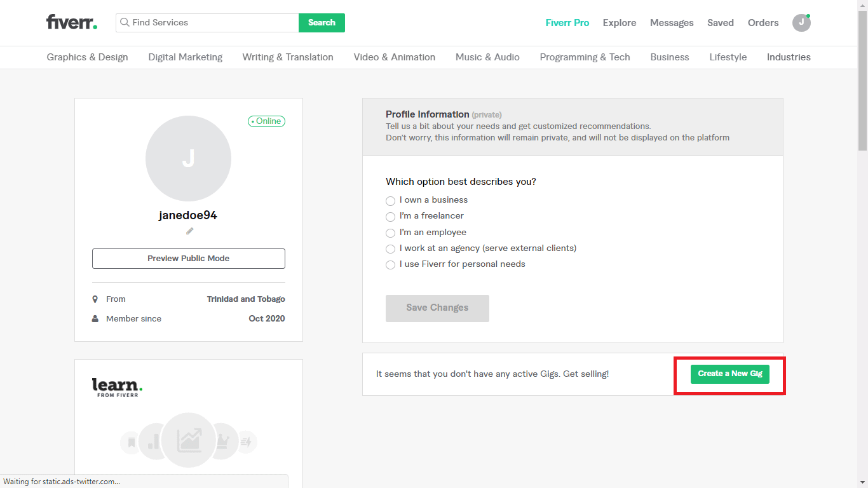The width and height of the screenshot is (868, 488).
Task: Click the pencil edit icon under janedoe94
Action: pyautogui.click(x=189, y=231)
